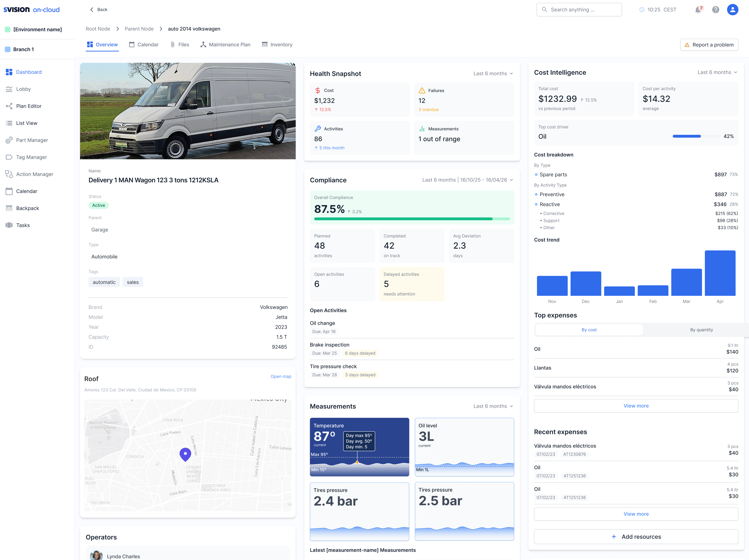Click the chevron after Root Node breadcrumb
Image resolution: width=749 pixels, height=560 pixels.
coord(117,29)
